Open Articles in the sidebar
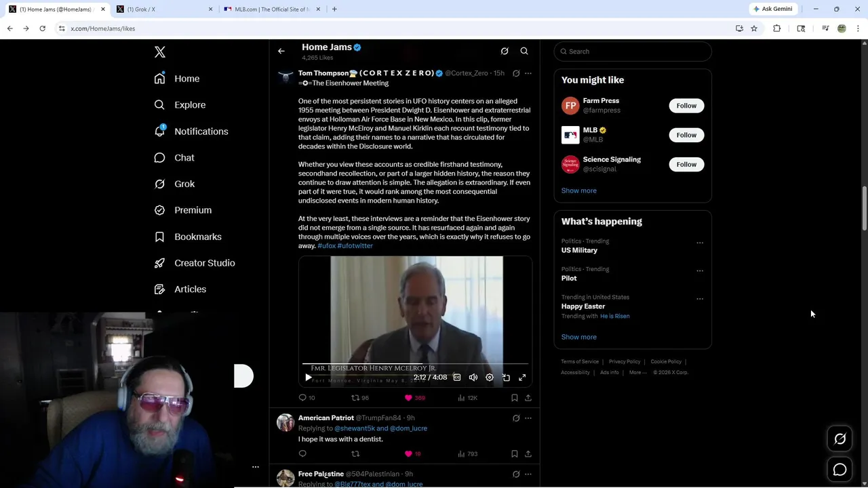Image resolution: width=868 pixels, height=488 pixels. [x=180, y=289]
